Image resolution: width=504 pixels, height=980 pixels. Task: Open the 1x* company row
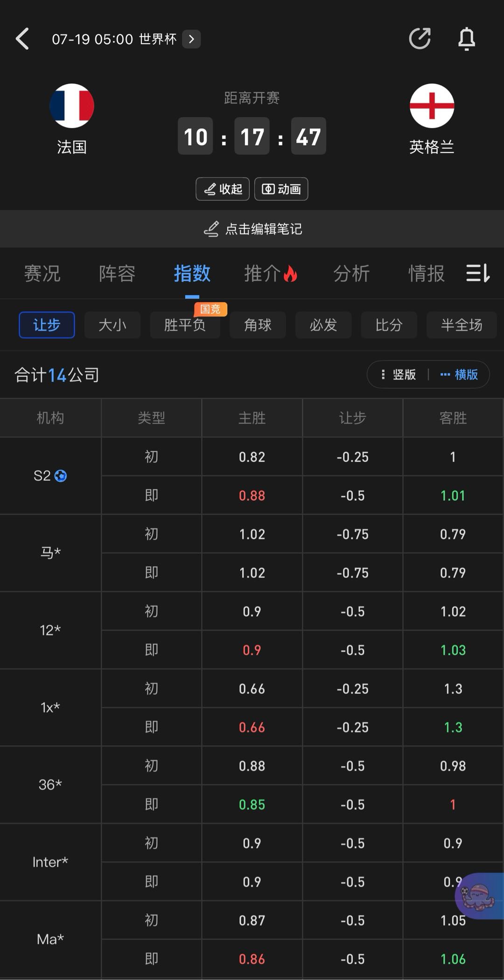[x=50, y=708]
